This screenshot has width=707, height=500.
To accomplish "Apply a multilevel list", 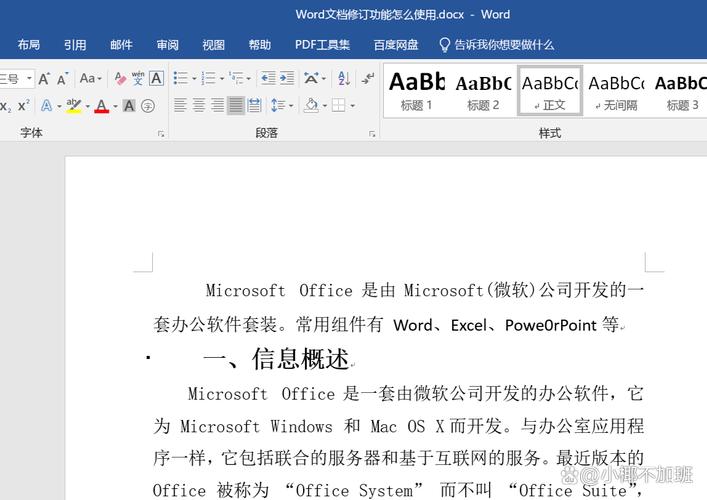I will point(236,78).
